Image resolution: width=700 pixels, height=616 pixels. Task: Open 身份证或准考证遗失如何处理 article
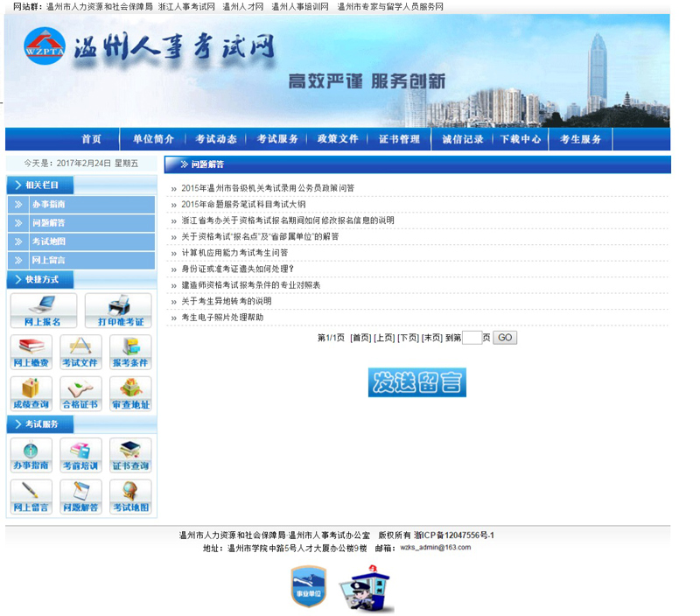tap(237, 269)
